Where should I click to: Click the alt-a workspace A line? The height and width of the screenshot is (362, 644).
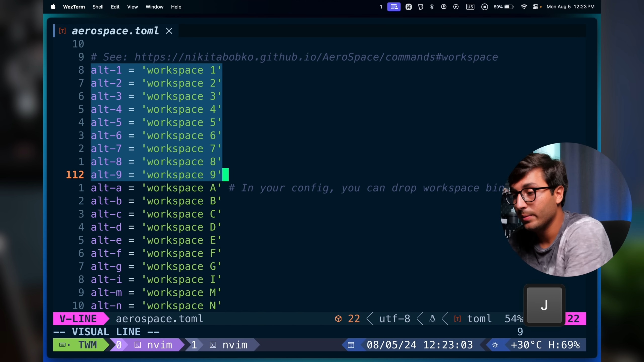coord(156,188)
